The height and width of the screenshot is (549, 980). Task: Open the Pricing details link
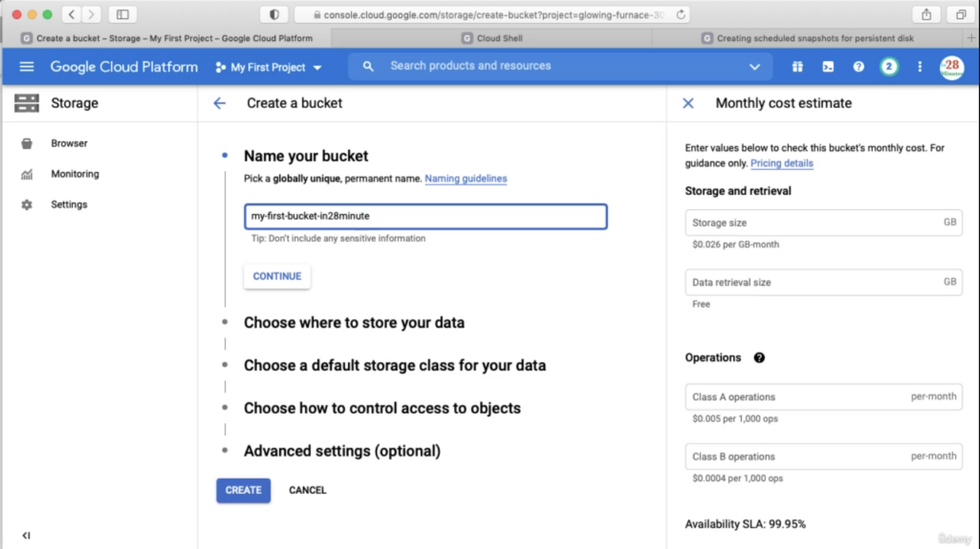[781, 163]
